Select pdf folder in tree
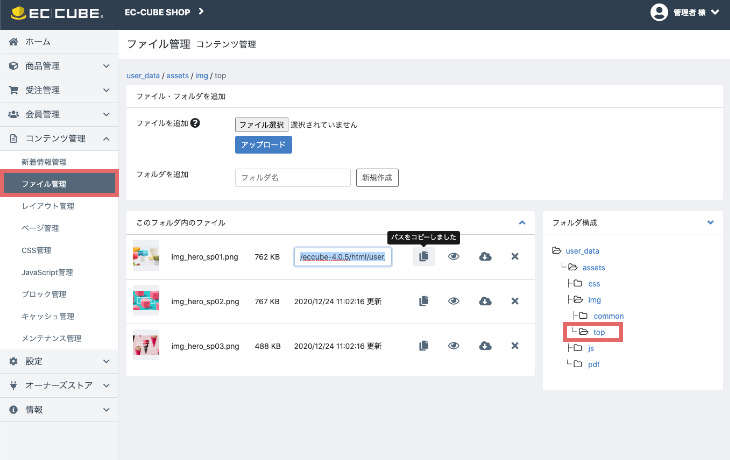The image size is (730, 460). pos(594,365)
